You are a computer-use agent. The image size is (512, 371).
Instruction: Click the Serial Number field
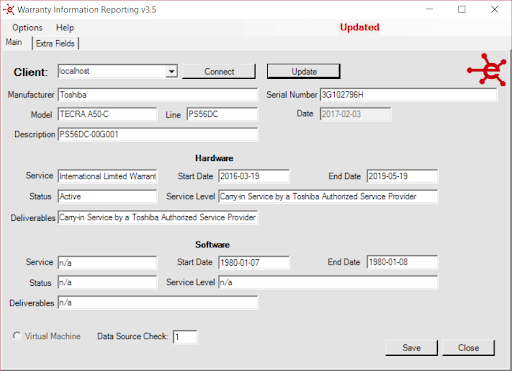[408, 95]
